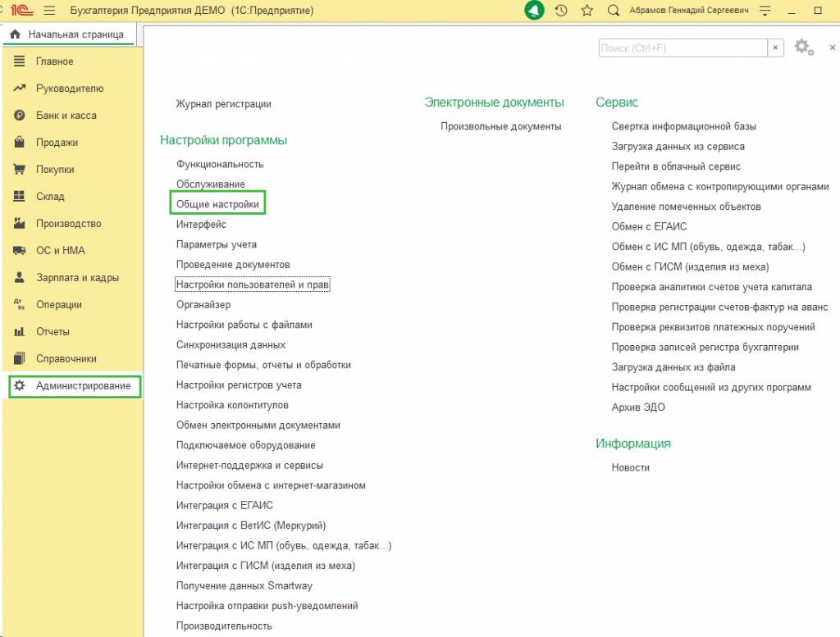Open Загрузка данных из сервиса
The image size is (840, 637).
click(x=678, y=146)
